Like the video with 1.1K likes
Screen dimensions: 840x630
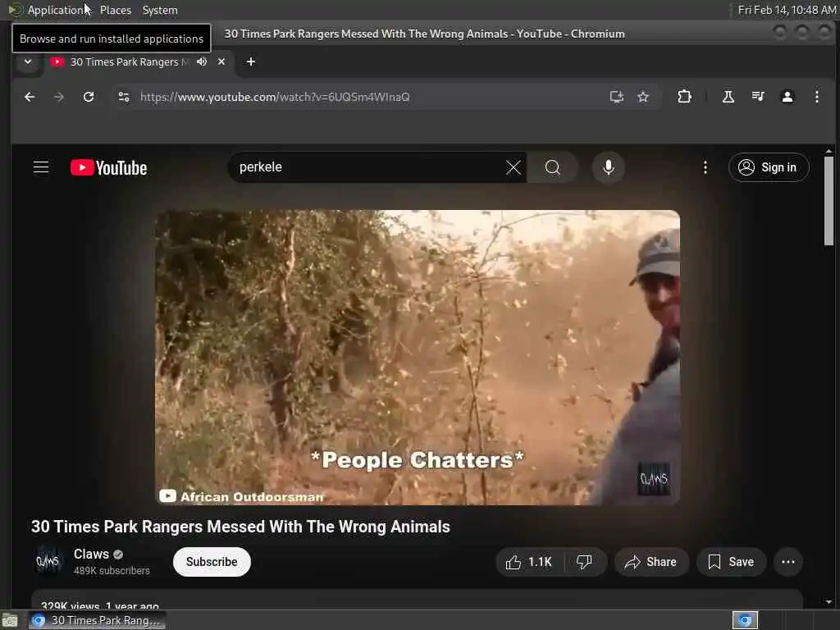point(529,562)
